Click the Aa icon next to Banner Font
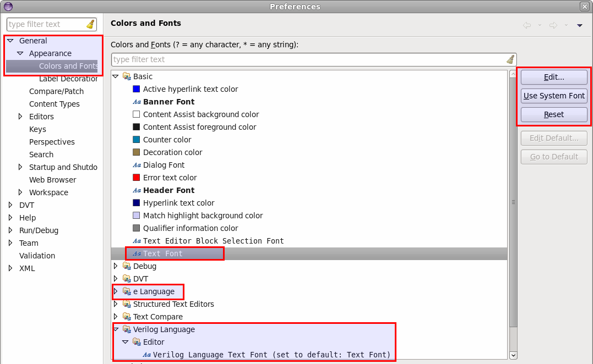The image size is (593, 364). point(136,102)
